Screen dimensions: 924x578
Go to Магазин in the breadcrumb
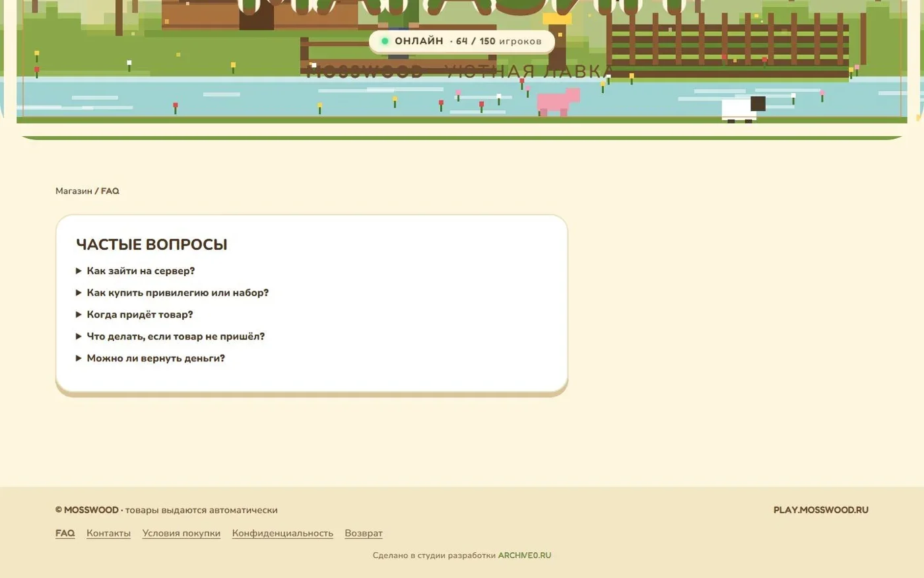[x=74, y=191]
